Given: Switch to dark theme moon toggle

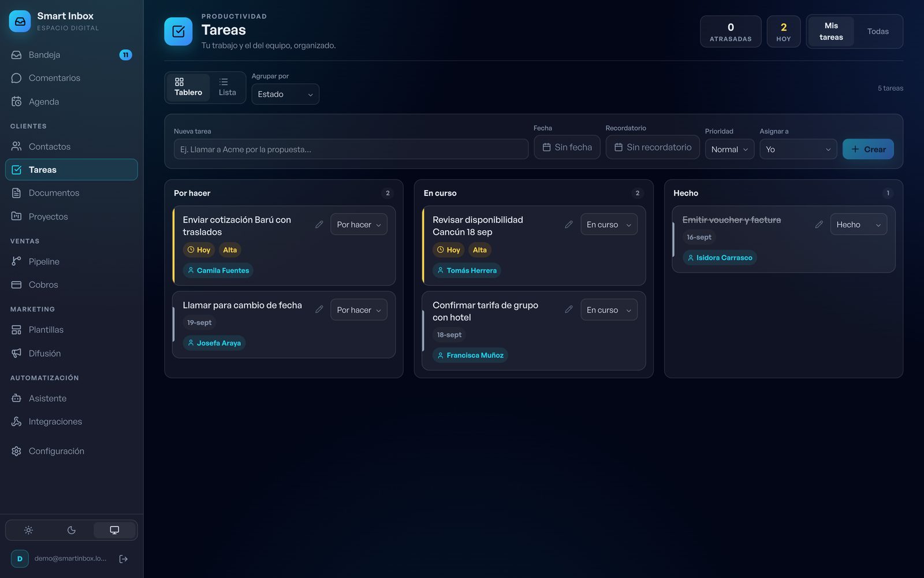Looking at the screenshot, I should click(72, 531).
